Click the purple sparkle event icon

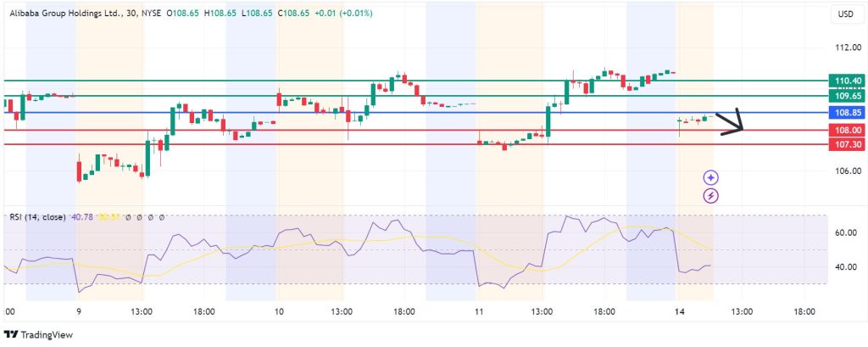click(711, 178)
